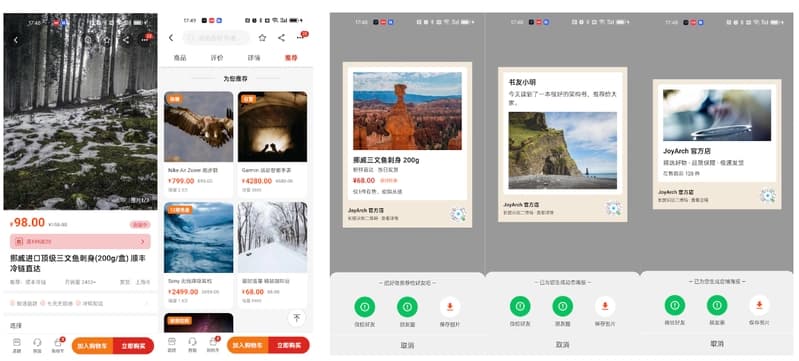
Task: Tap favorite star over the forest product photo
Action: click(x=107, y=40)
